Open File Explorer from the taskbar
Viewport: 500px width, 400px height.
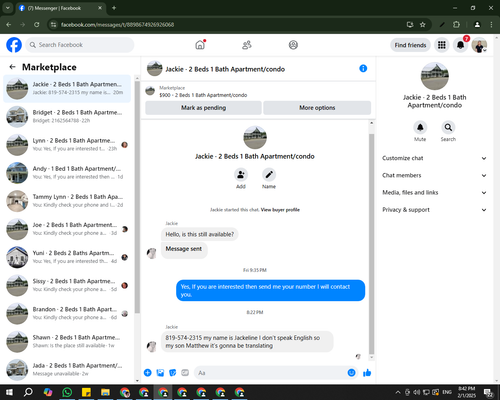tap(105, 392)
